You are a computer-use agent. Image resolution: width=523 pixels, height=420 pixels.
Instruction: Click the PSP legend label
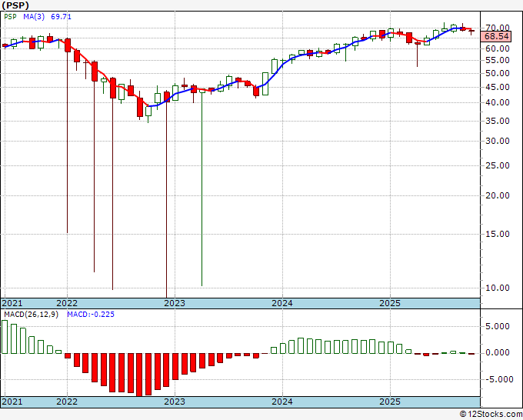pyautogui.click(x=10, y=17)
